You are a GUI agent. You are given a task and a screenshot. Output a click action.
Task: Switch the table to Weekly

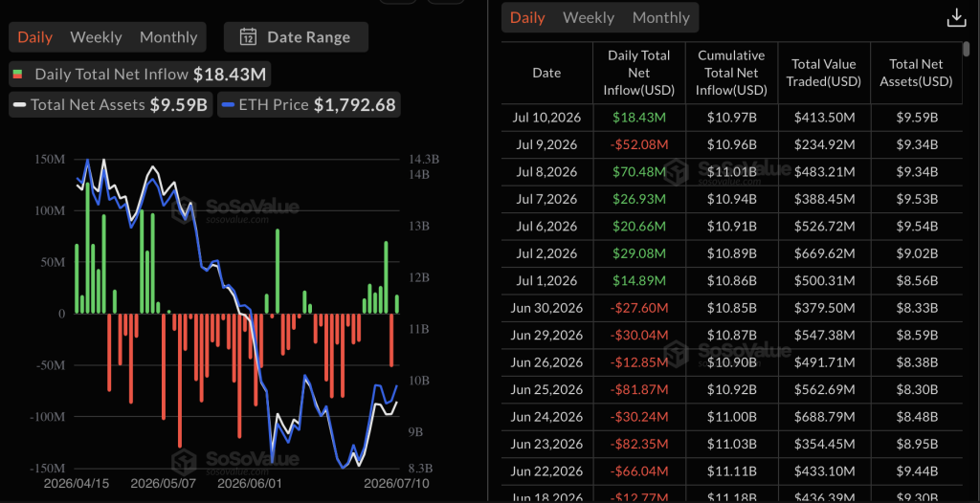589,17
